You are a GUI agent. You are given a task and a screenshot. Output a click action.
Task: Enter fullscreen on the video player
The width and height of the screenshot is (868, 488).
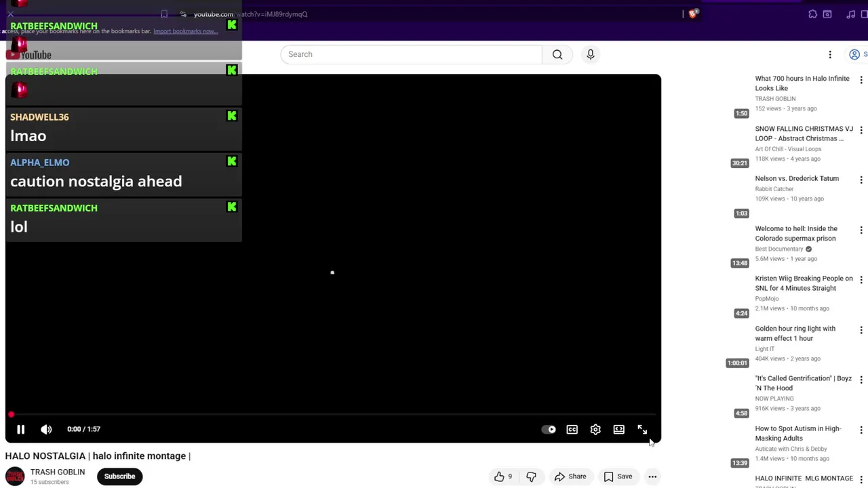pyautogui.click(x=642, y=429)
